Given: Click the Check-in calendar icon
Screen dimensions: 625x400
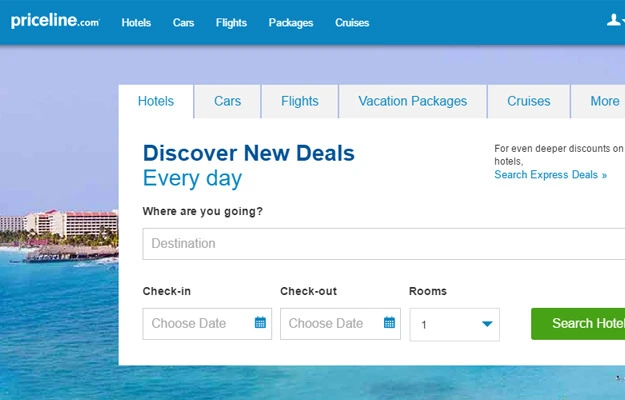Looking at the screenshot, I should pyautogui.click(x=260, y=323).
